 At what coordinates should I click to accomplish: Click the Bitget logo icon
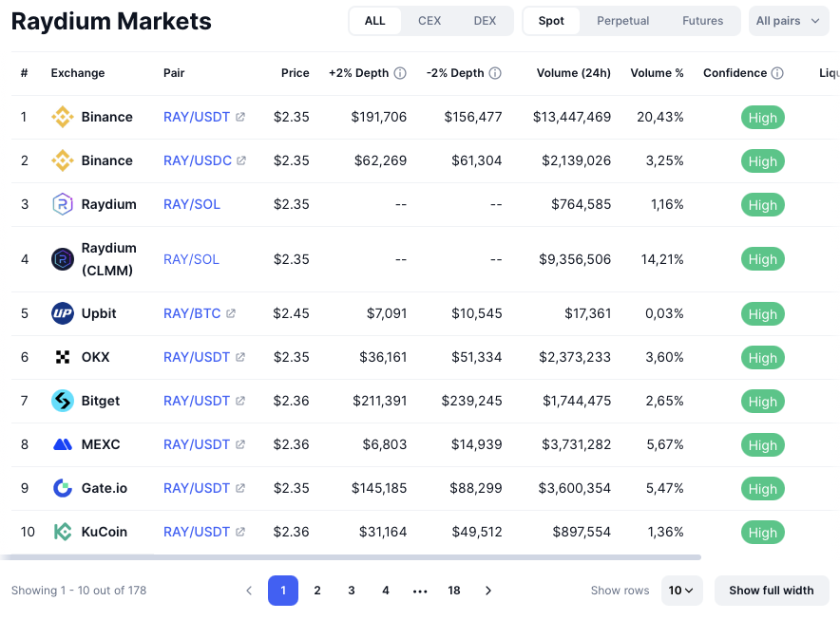[62, 401]
